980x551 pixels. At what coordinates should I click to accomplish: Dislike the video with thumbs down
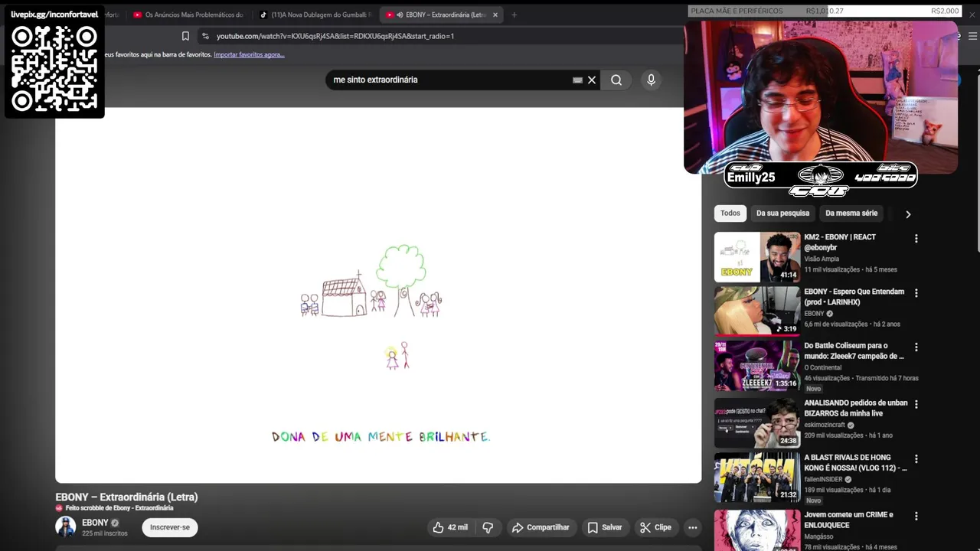(488, 527)
